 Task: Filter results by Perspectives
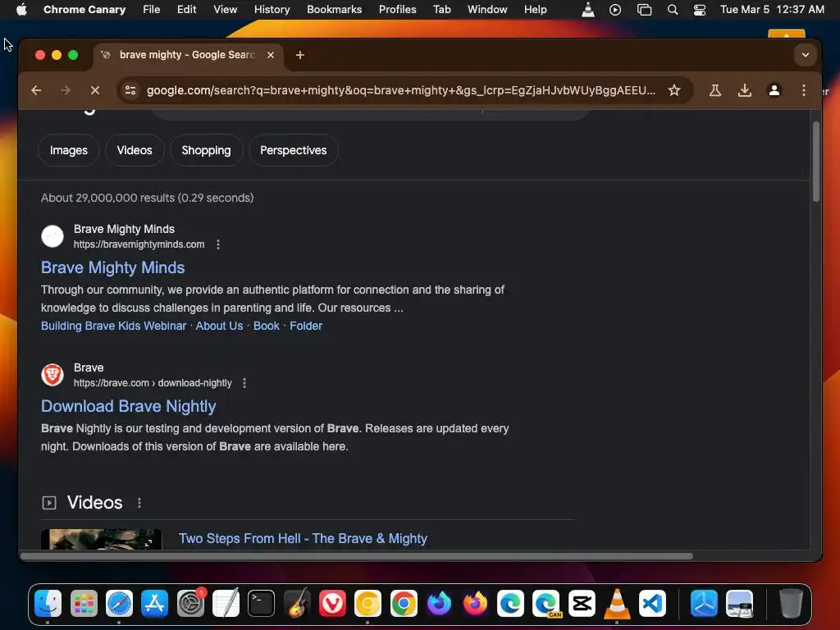pos(293,151)
